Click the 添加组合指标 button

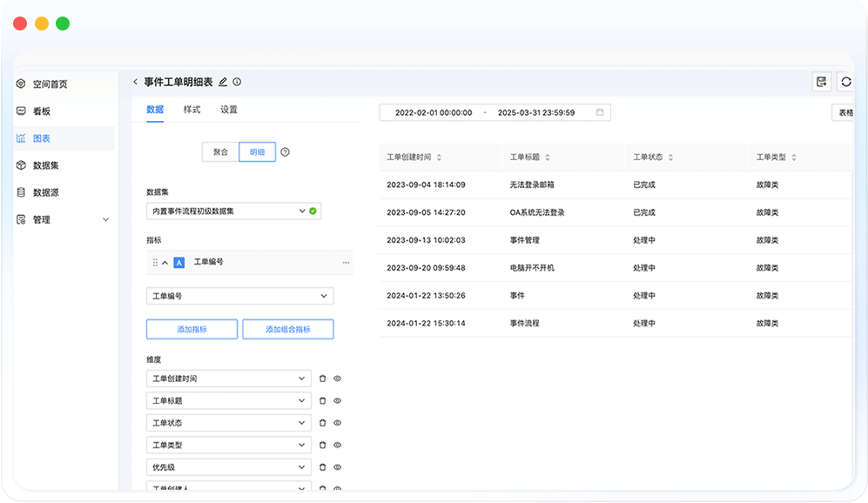287,330
